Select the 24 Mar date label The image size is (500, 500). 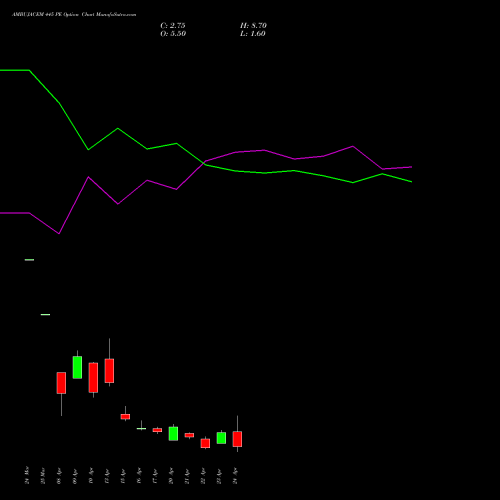[x=27, y=475]
